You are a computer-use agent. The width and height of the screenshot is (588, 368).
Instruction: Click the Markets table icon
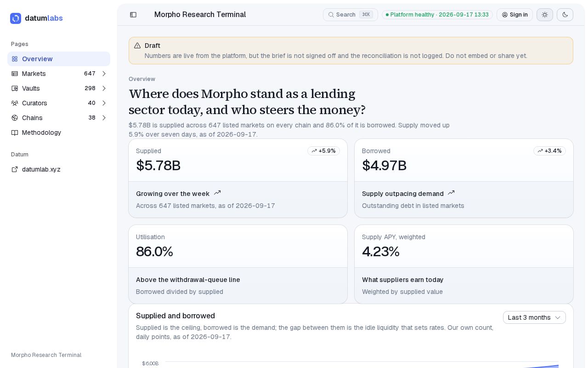point(15,74)
